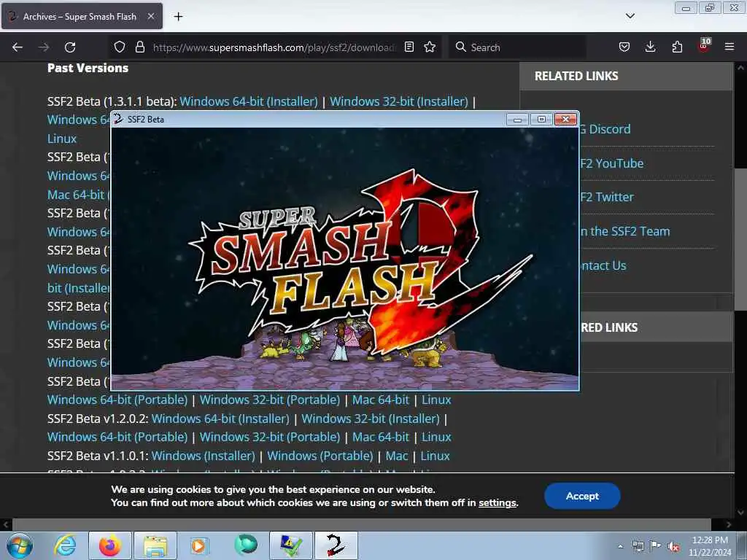Screen dimensions: 747x560
Task: Download v1.1.0.1 Windows (Installer)
Action: click(204, 456)
